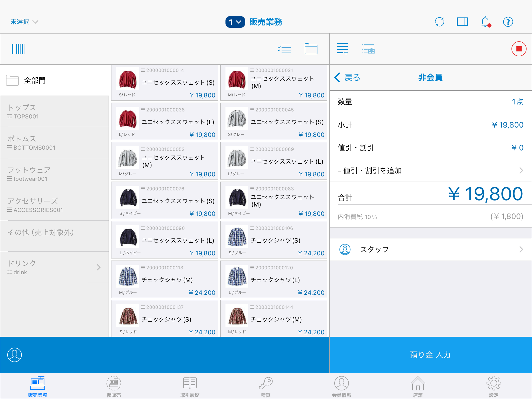
Task: Open the register number 1 dropdown
Action: point(235,22)
